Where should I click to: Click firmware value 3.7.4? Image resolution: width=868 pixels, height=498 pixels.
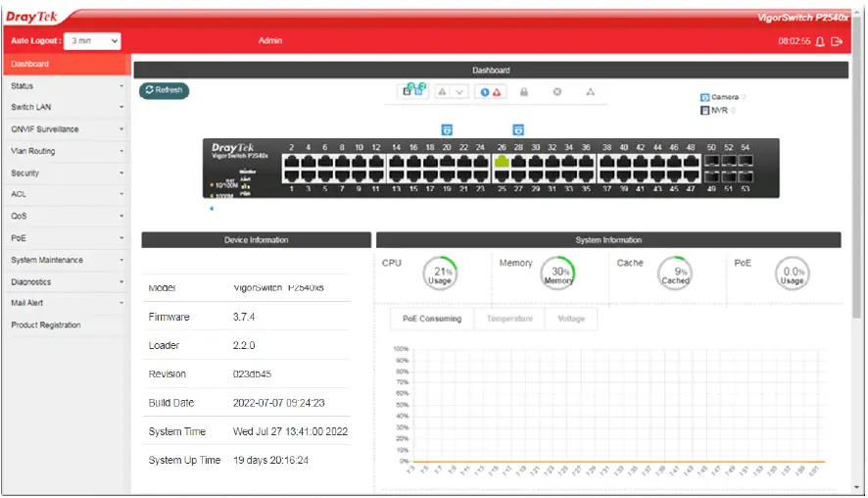[244, 318]
